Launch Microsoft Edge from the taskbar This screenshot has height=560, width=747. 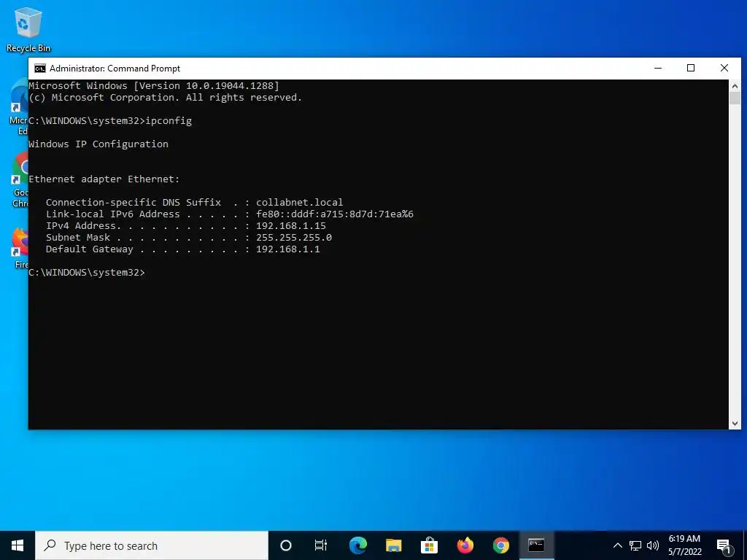357,545
